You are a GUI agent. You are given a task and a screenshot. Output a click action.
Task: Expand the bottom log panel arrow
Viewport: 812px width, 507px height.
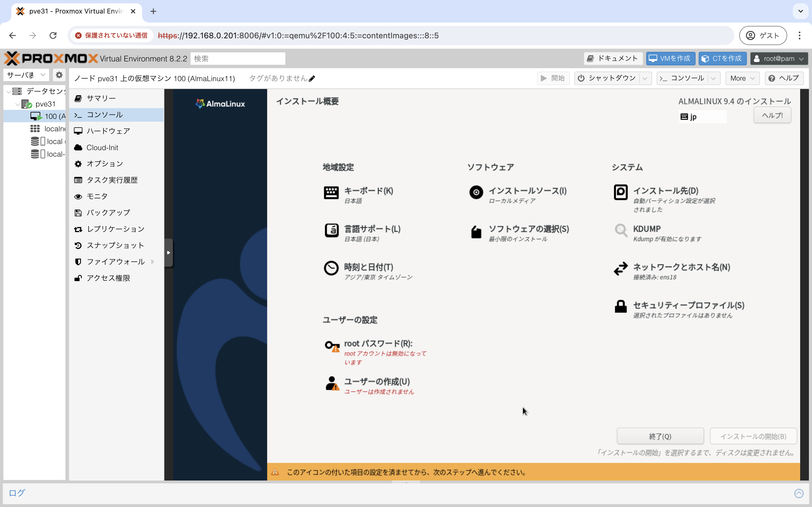tap(798, 493)
